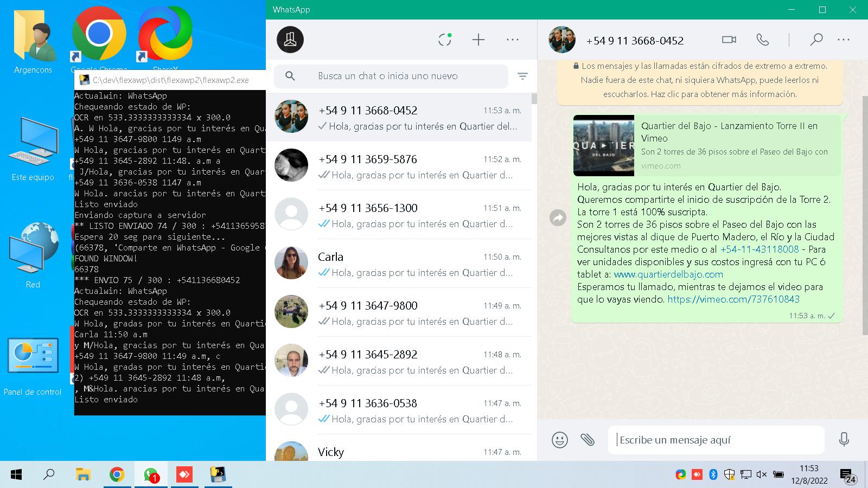Click the ShareX system tray icon
The width and height of the screenshot is (868, 488).
pyautogui.click(x=680, y=475)
